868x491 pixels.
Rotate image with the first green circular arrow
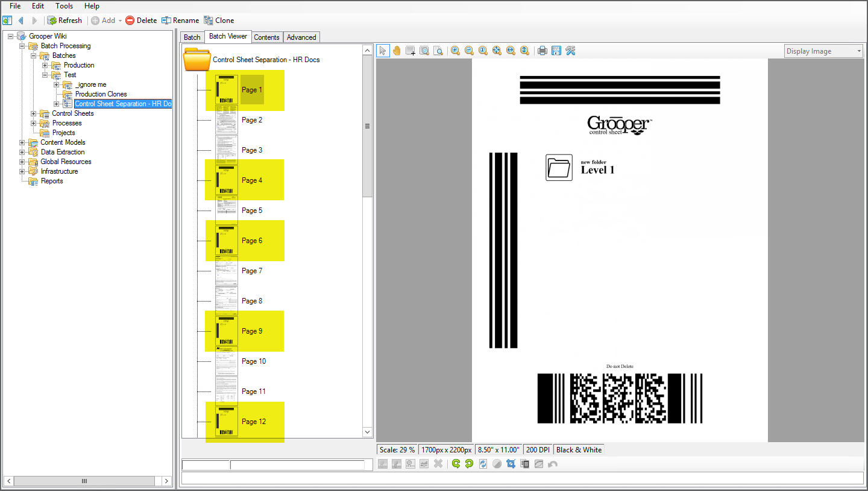[456, 464]
